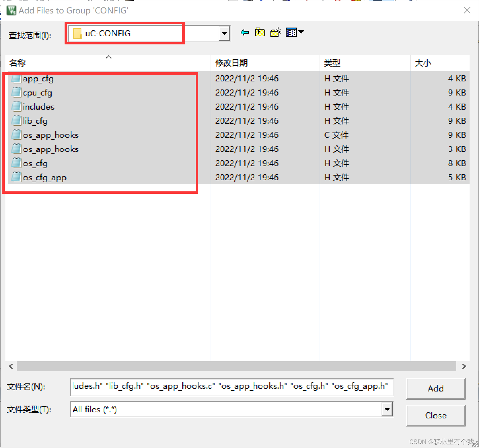Screen dimensions: 479x448
Task: Click the date cell of app_cfg row
Action: pos(247,78)
